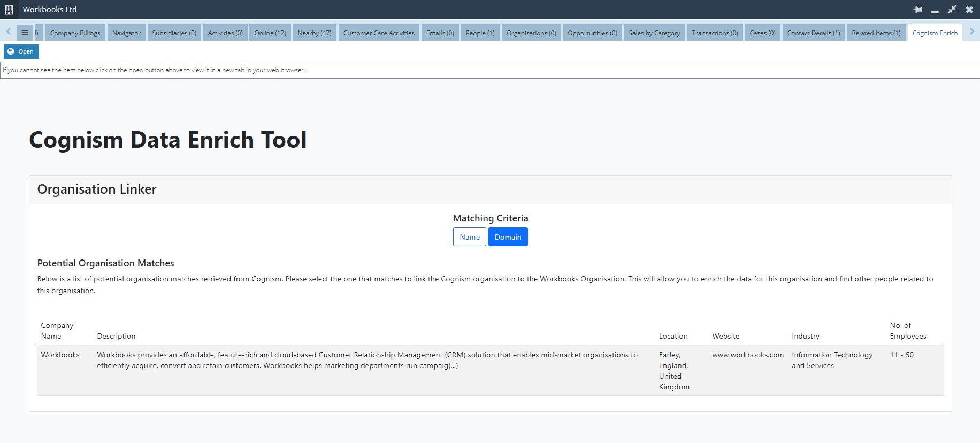Open the tab list hamburger menu

[x=25, y=33]
